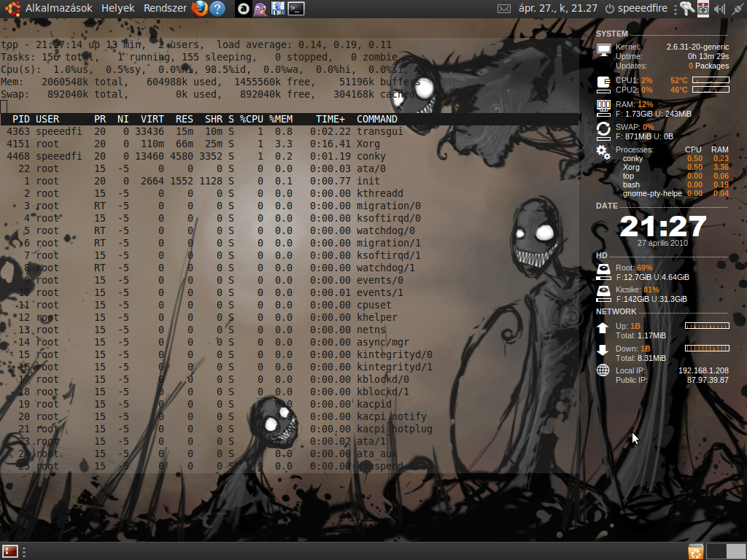Click the COMMAND column header in top
The height and width of the screenshot is (560, 747).
tap(377, 119)
